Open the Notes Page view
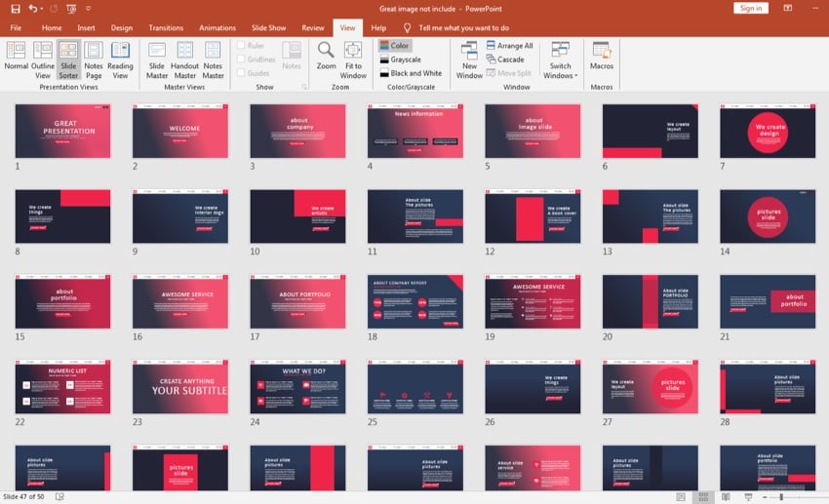The image size is (829, 504). pos(94,58)
